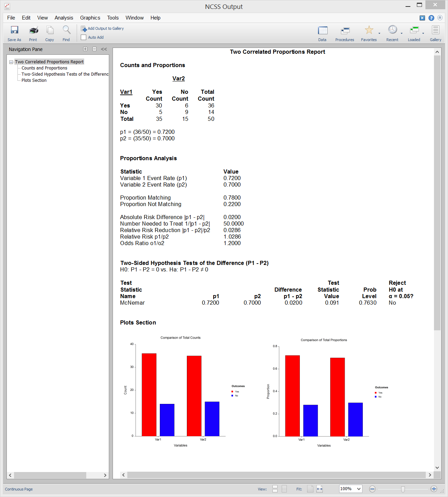Click the Copy toolbar icon

(50, 30)
